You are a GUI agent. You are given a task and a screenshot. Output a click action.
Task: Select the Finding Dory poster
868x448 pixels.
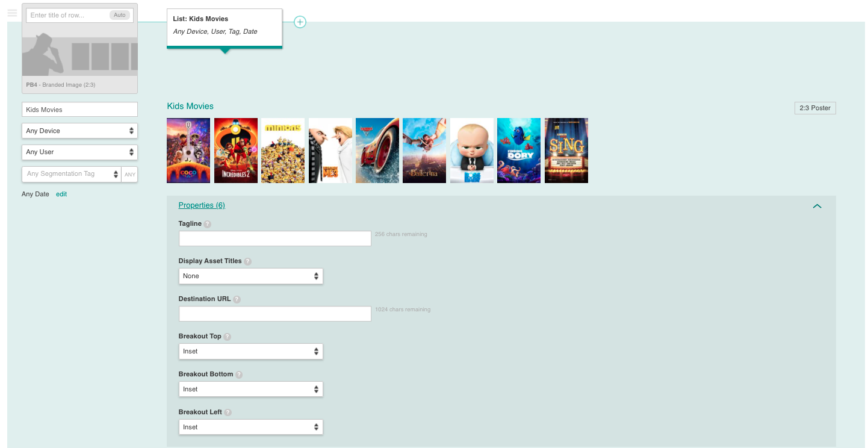[519, 151]
